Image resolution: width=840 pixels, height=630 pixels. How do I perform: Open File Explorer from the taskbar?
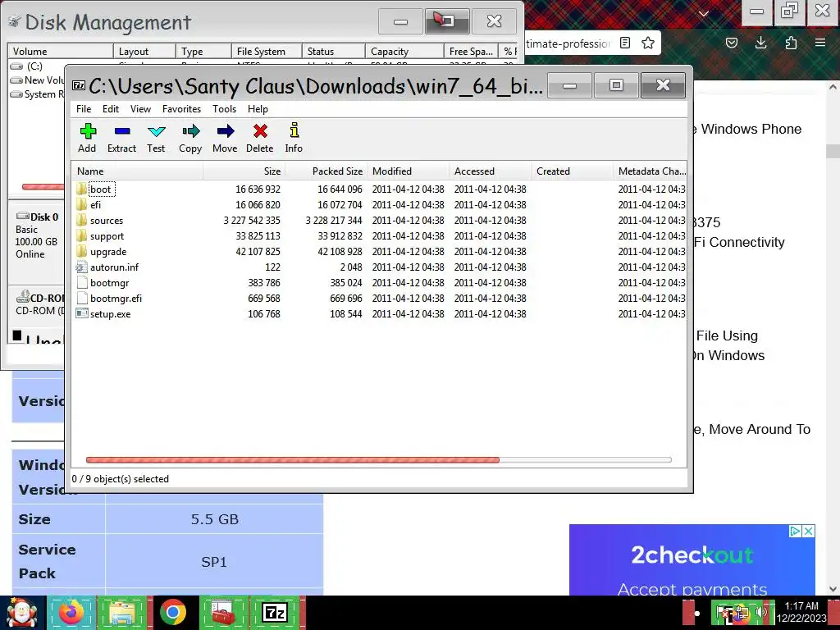click(123, 612)
